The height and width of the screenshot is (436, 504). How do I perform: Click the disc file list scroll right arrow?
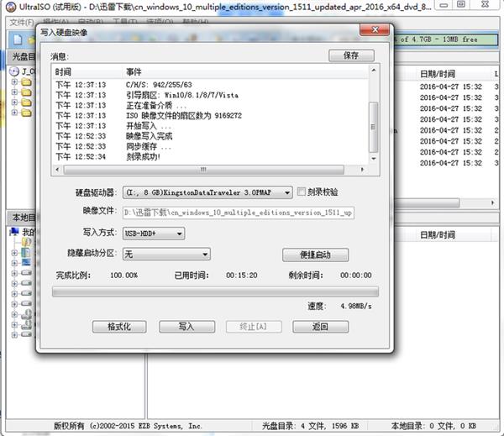click(x=493, y=203)
